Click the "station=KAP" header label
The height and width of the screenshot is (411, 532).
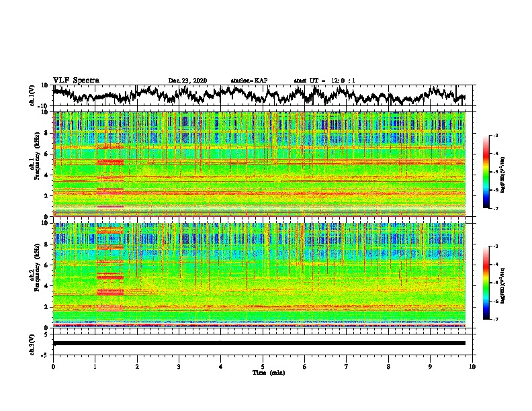(x=249, y=81)
